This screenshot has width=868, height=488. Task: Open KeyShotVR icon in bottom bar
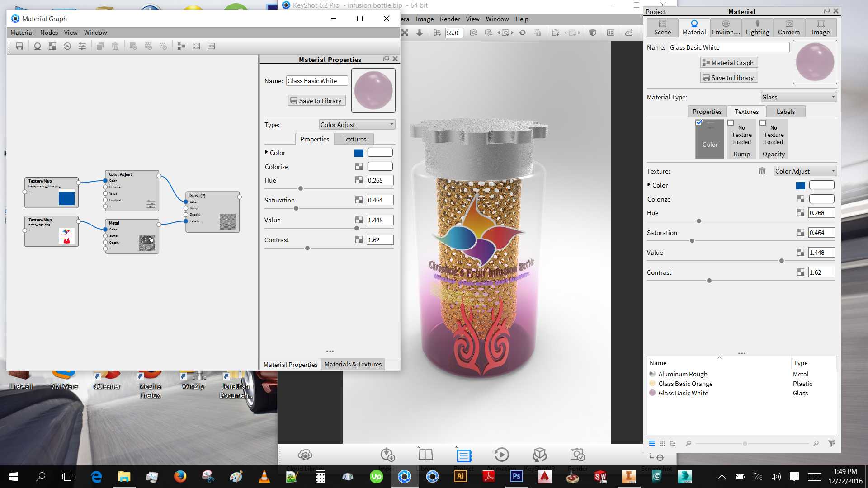[x=540, y=455]
